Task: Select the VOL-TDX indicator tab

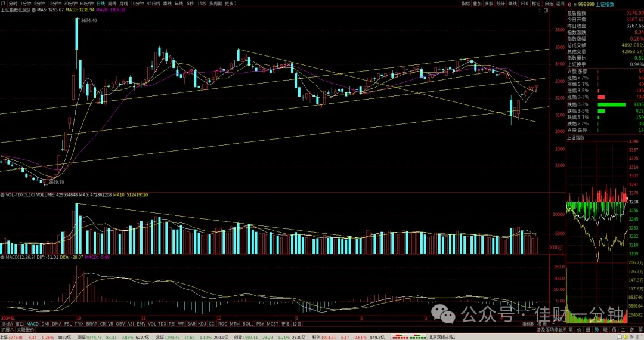Action: (x=157, y=324)
